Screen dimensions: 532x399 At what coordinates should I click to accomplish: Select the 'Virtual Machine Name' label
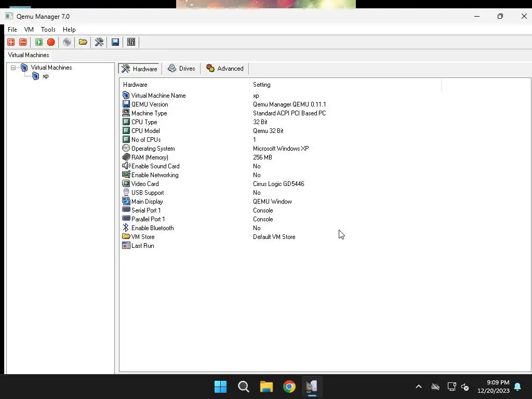pos(158,96)
